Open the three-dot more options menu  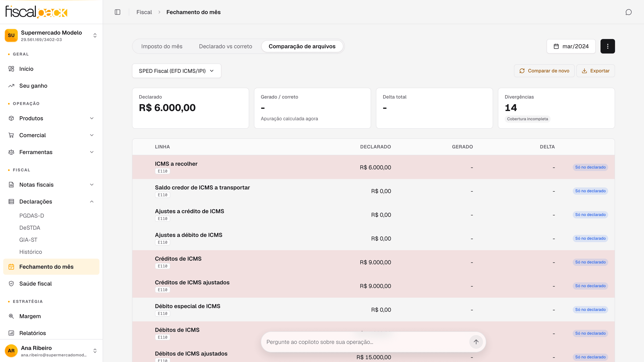[x=608, y=46]
